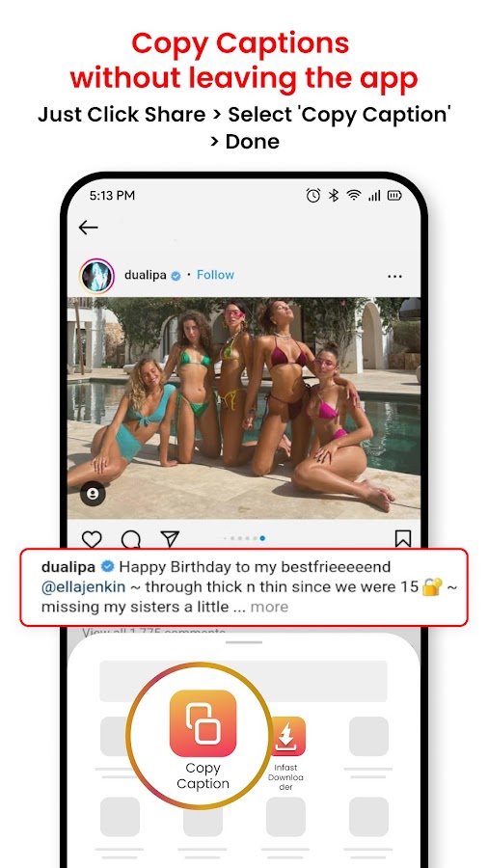Expand caption with the more link

pos(269,607)
